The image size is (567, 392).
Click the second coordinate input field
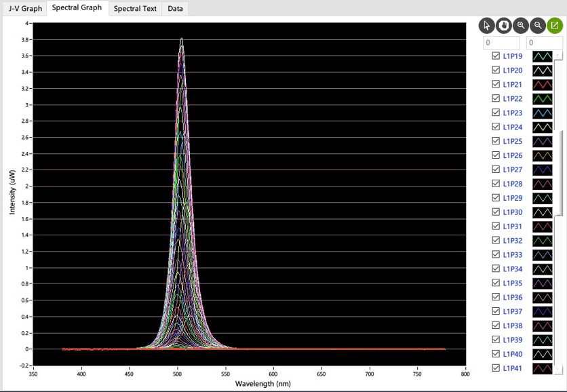[544, 43]
